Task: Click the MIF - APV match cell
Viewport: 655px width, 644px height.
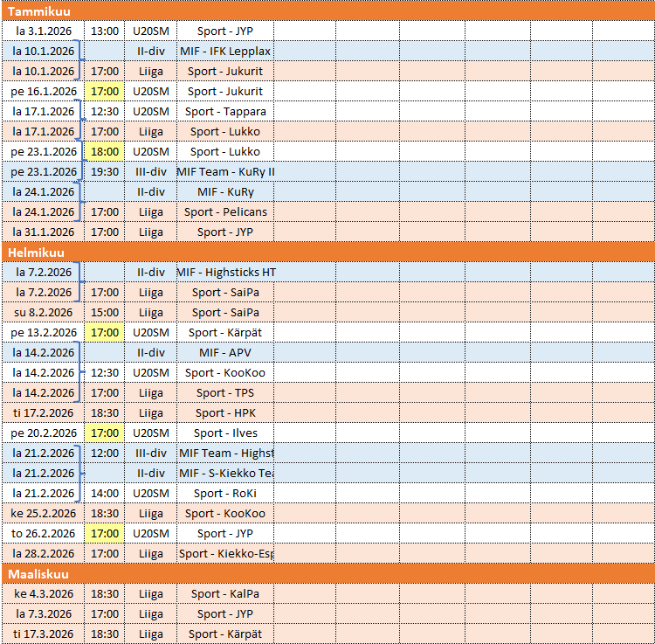Action: (225, 352)
